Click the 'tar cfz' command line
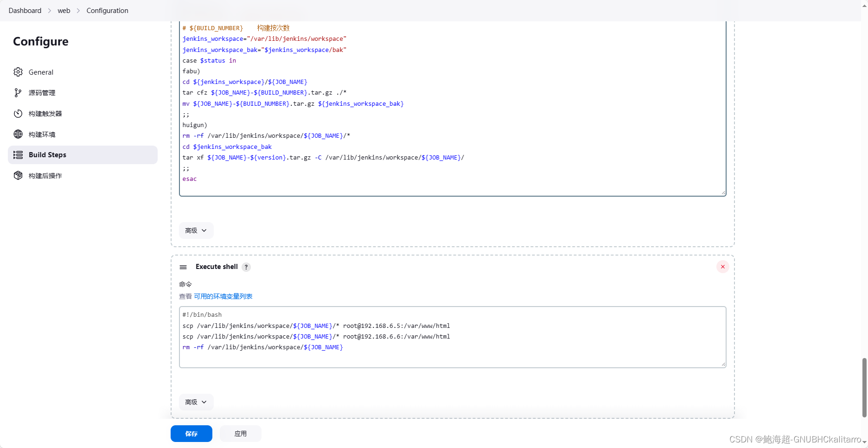Image resolution: width=868 pixels, height=448 pixels. pos(264,93)
